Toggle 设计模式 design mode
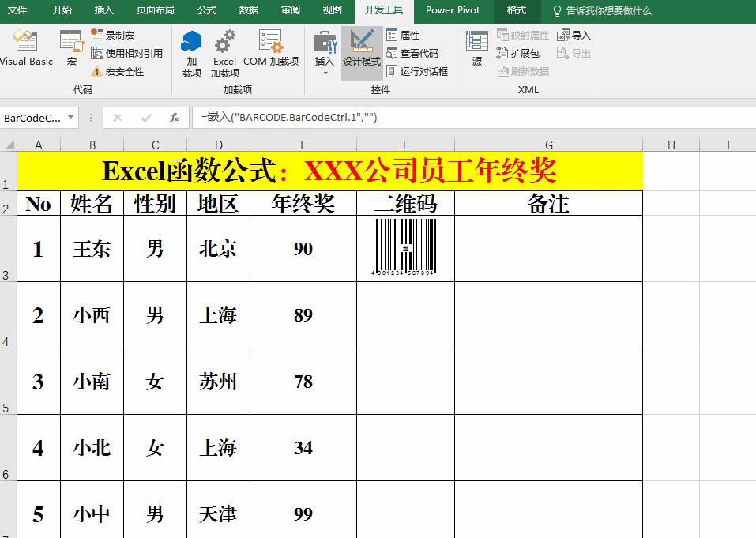 coord(362,53)
